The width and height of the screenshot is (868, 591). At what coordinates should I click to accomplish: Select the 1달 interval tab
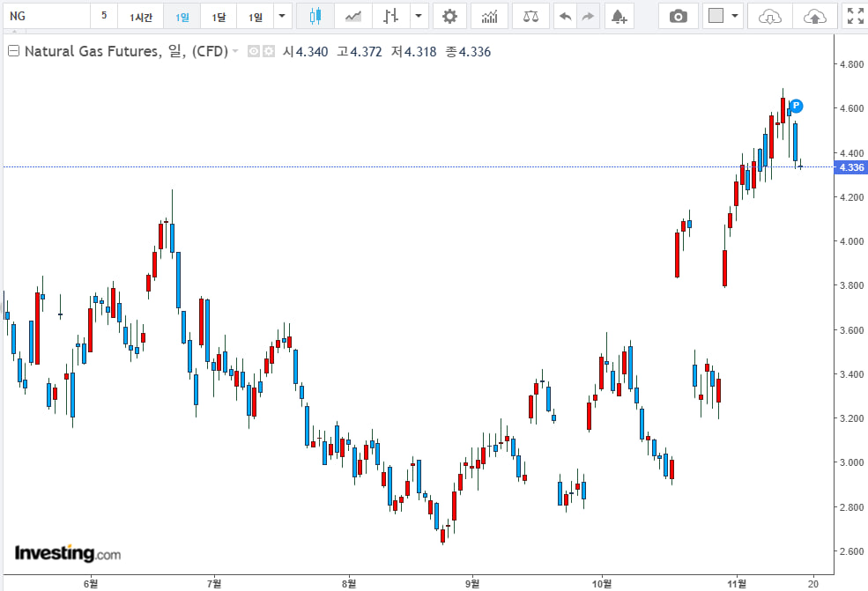219,17
